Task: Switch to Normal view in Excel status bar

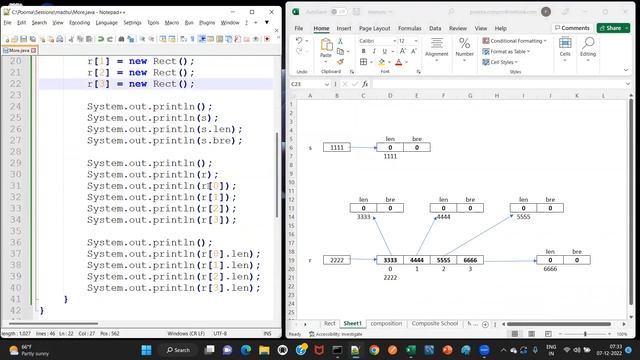Action: click(515, 334)
